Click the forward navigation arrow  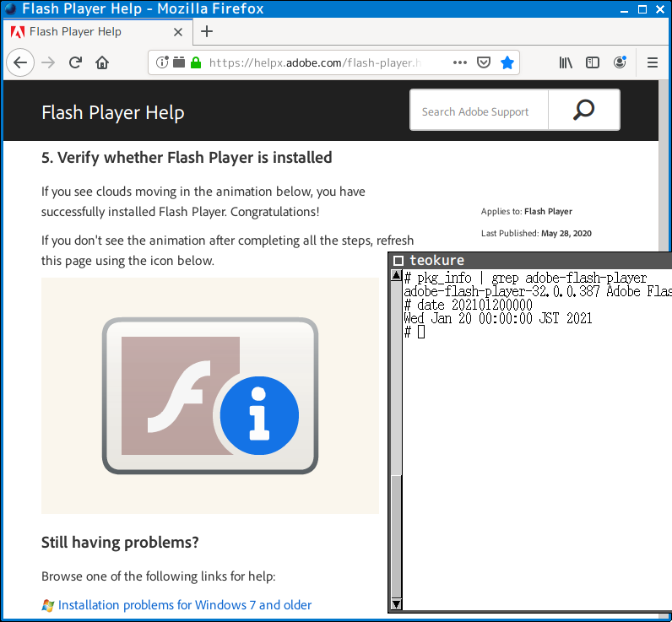point(48,62)
